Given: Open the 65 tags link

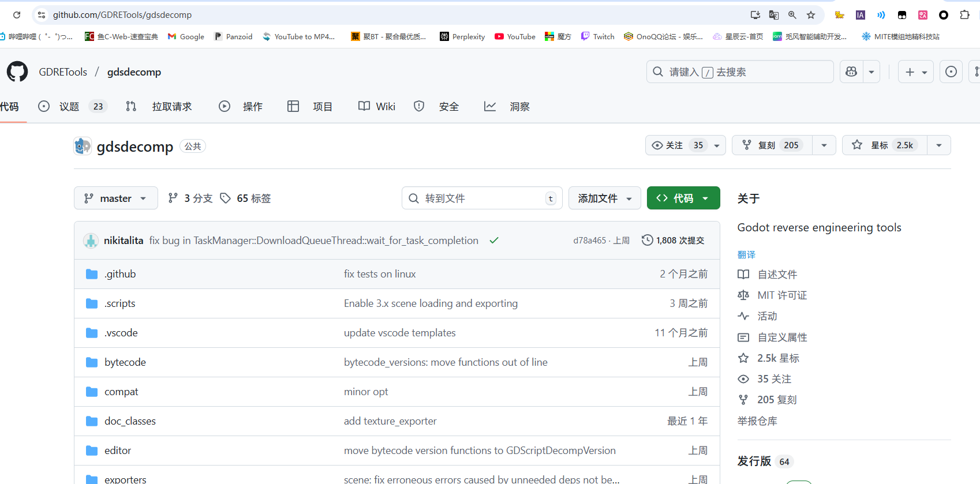Looking at the screenshot, I should click(246, 198).
